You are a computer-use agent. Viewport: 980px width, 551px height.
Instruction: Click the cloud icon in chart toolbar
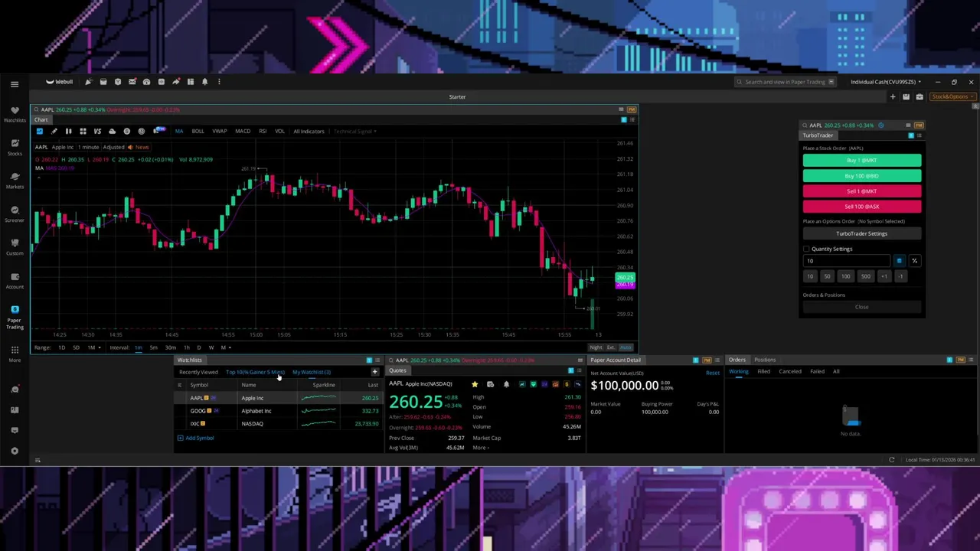[112, 132]
